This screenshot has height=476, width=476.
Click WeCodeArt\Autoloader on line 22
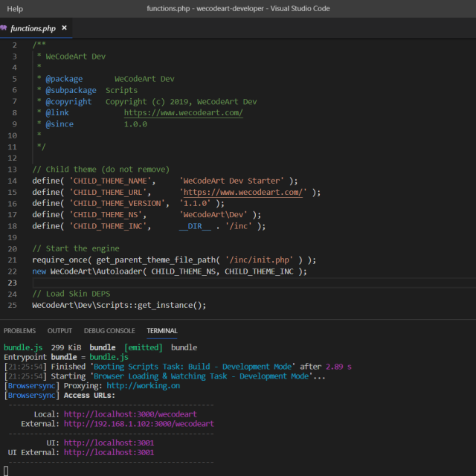click(96, 271)
